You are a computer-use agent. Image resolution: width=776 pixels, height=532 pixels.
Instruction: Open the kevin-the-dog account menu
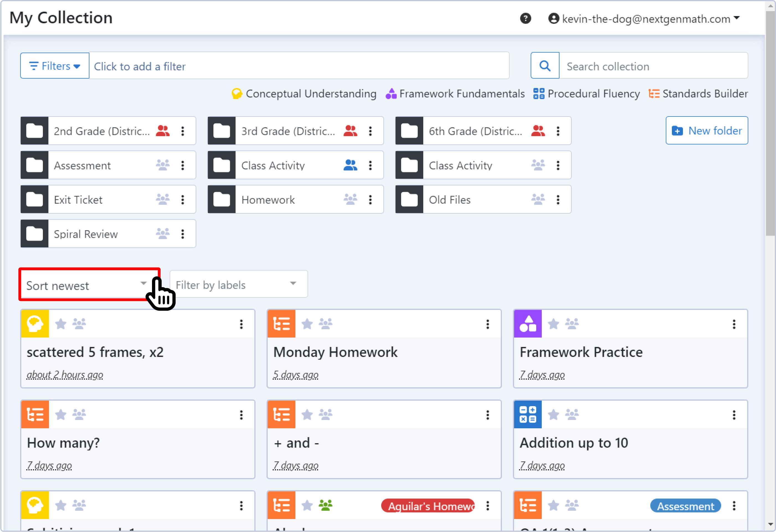point(644,19)
